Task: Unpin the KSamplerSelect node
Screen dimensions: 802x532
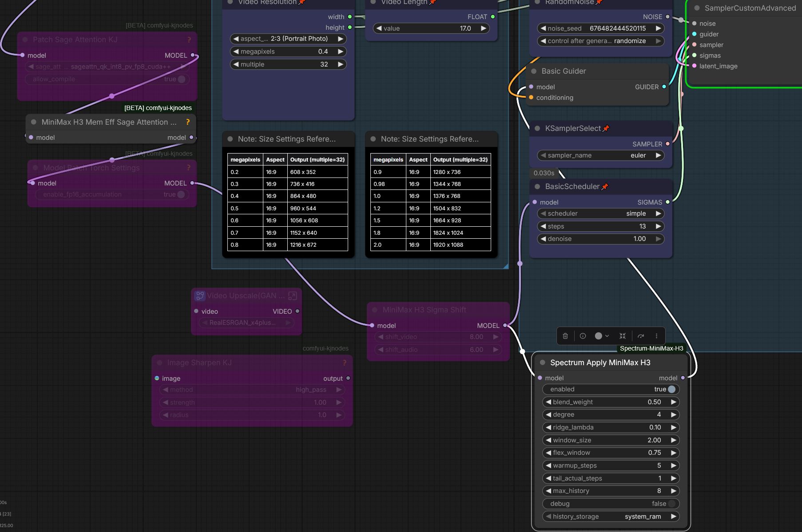Action: [x=606, y=128]
